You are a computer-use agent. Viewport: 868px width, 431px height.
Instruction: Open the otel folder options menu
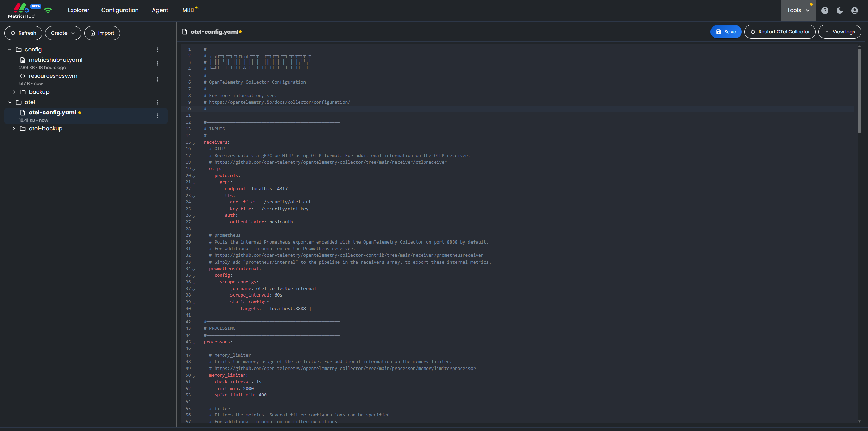pyautogui.click(x=158, y=102)
